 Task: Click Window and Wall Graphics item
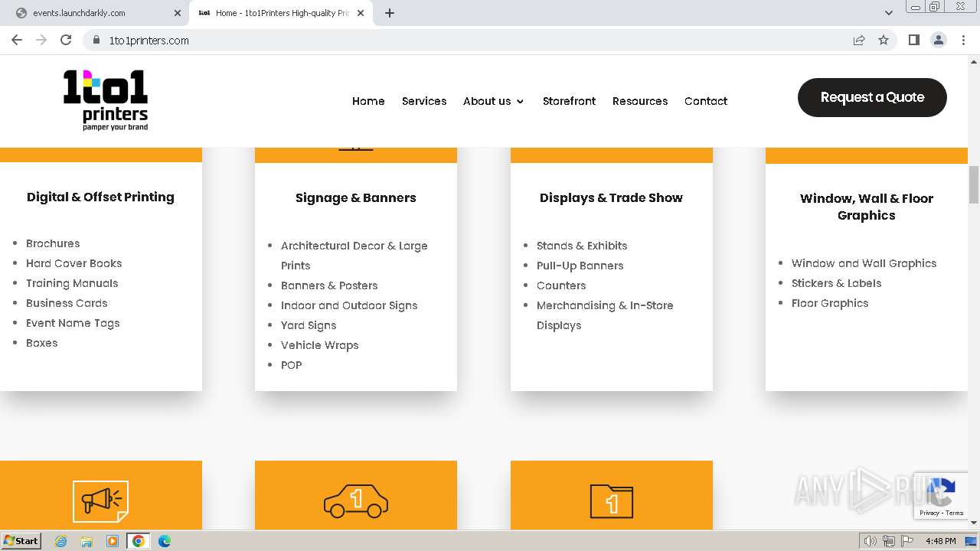tap(864, 263)
